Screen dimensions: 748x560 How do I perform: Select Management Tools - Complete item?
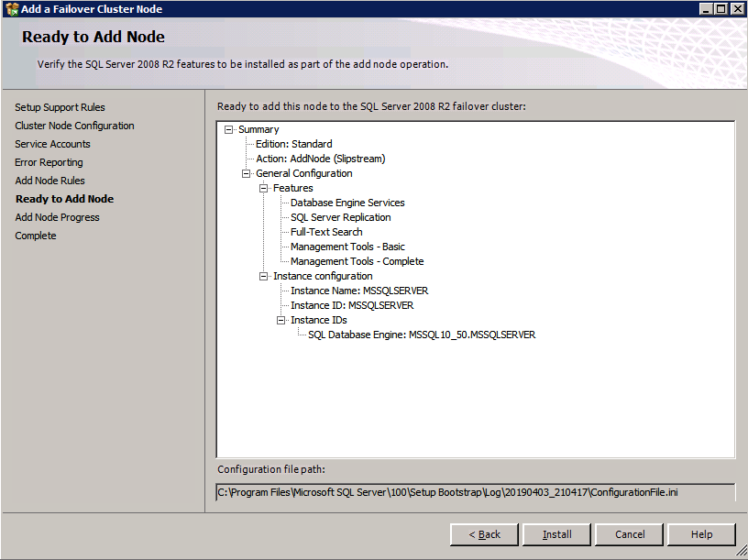(357, 261)
